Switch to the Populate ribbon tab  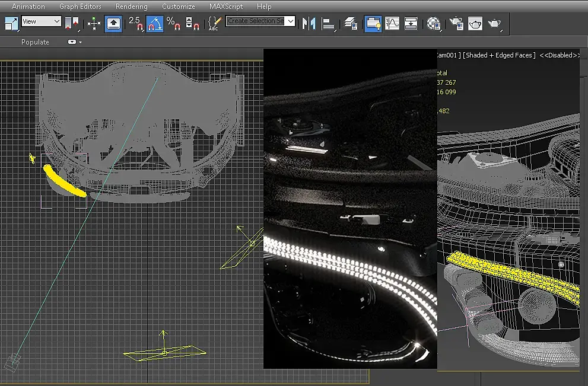click(35, 42)
